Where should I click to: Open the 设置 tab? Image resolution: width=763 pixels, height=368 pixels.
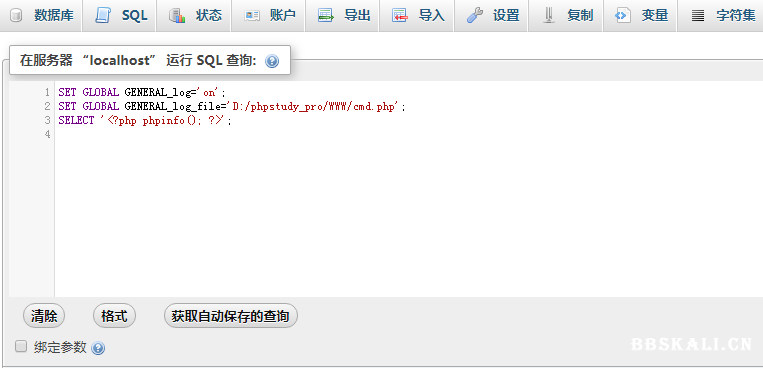pos(491,16)
